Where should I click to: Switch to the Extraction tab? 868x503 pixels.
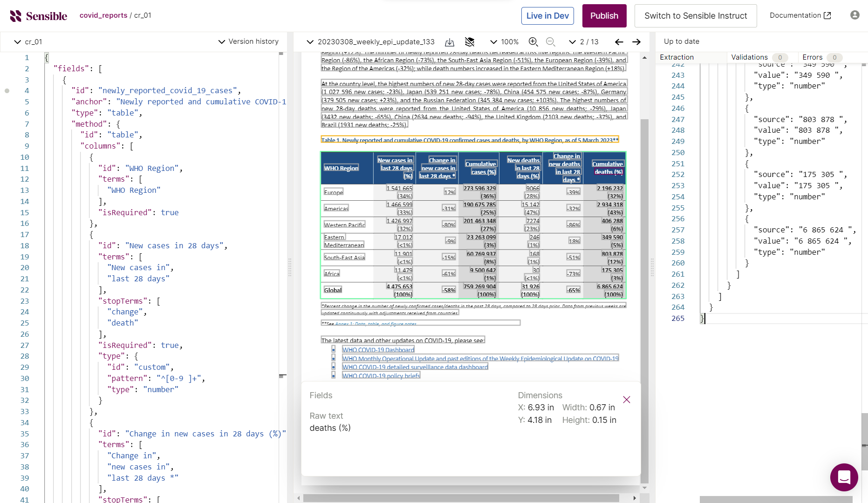pos(677,57)
